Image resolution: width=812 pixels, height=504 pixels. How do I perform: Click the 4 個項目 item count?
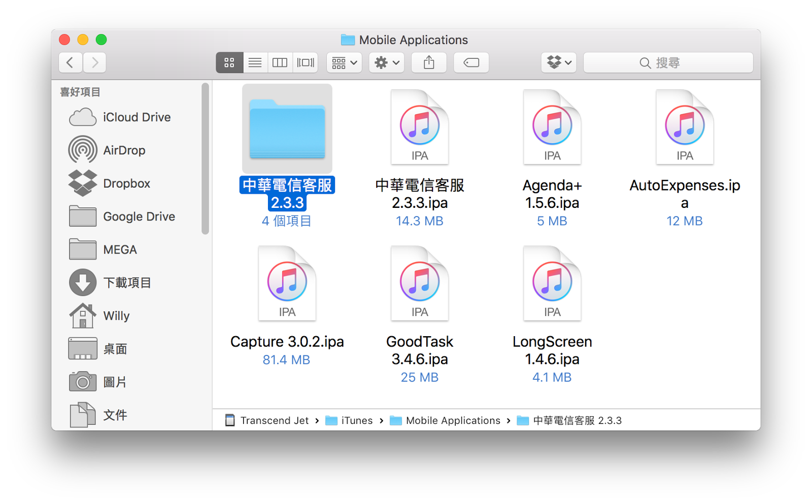(x=287, y=221)
